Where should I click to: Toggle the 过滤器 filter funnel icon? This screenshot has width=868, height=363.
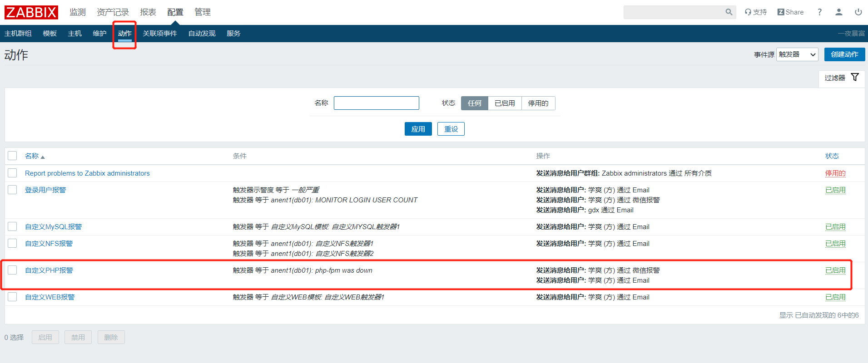855,77
